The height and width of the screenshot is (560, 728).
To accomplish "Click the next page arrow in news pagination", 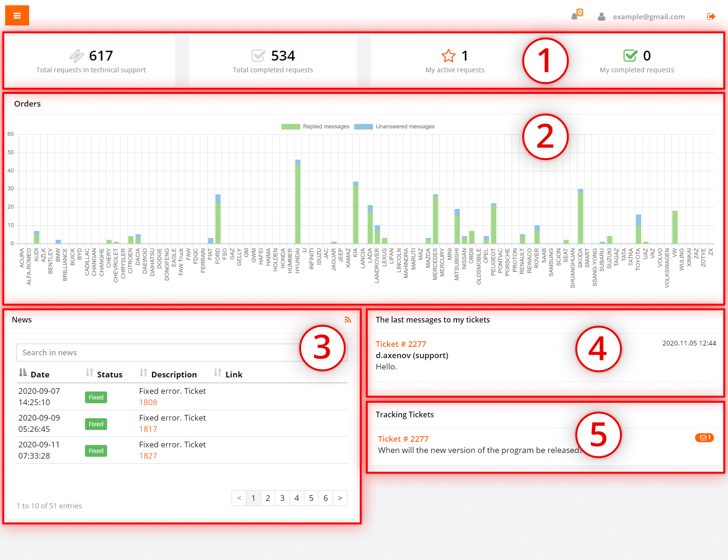I will point(340,498).
